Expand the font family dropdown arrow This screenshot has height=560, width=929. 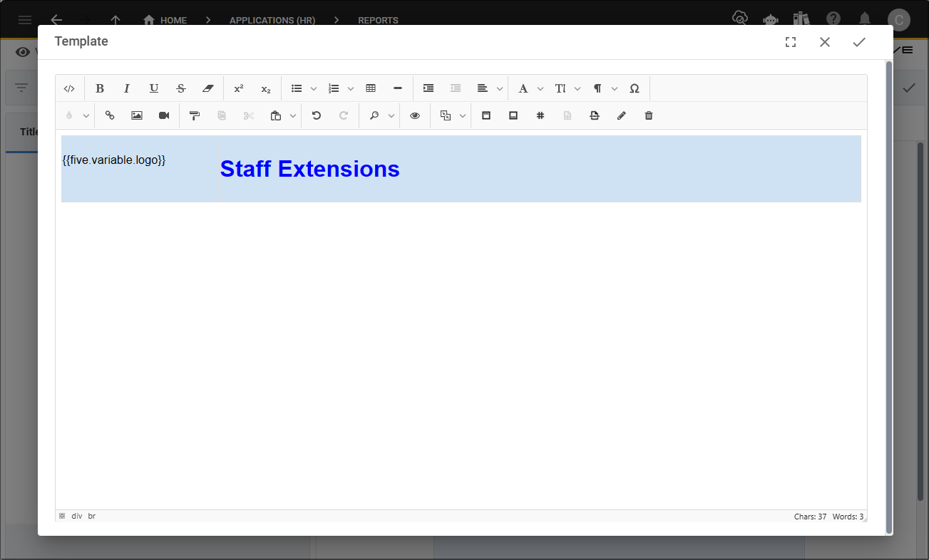[540, 89]
